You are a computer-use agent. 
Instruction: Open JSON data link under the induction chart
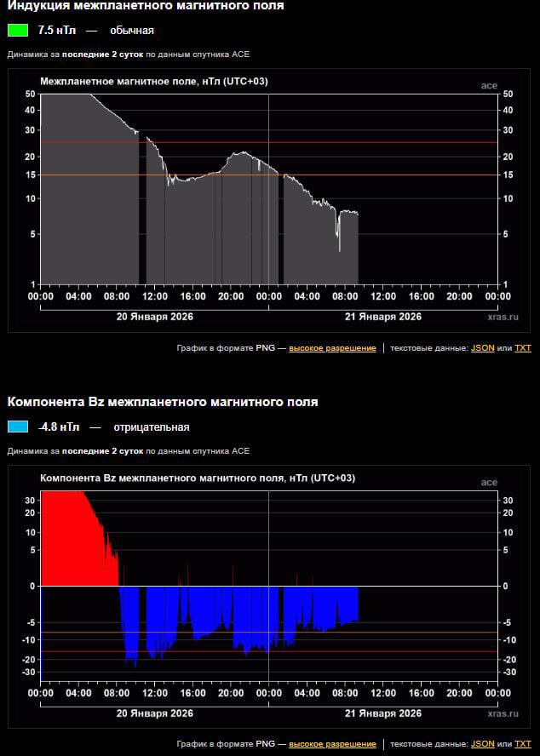coord(481,347)
